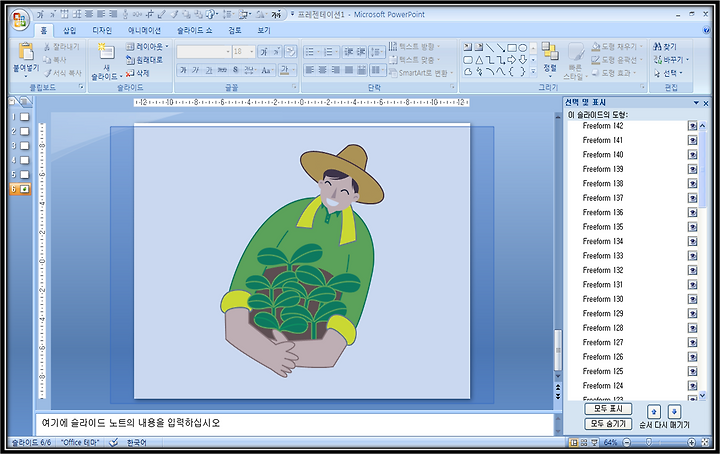Viewport: 720px width, 454px height.
Task: Click Reset slide (원래대로)
Action: pos(144,60)
